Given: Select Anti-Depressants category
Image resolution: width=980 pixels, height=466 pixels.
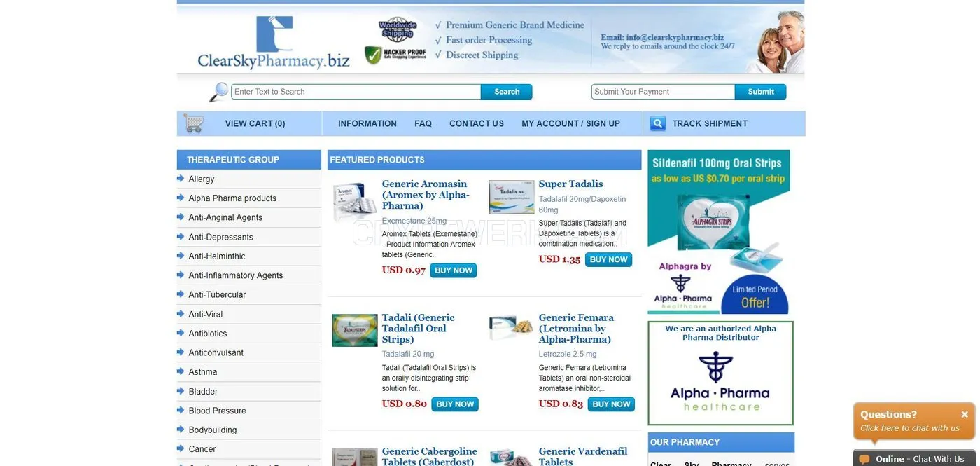Looking at the screenshot, I should [220, 237].
